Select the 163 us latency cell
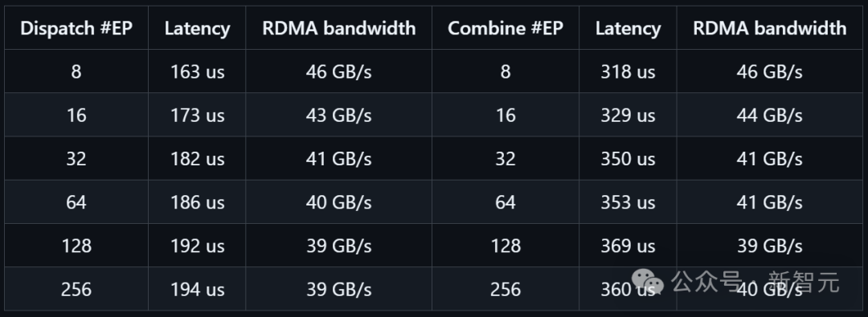 (197, 71)
